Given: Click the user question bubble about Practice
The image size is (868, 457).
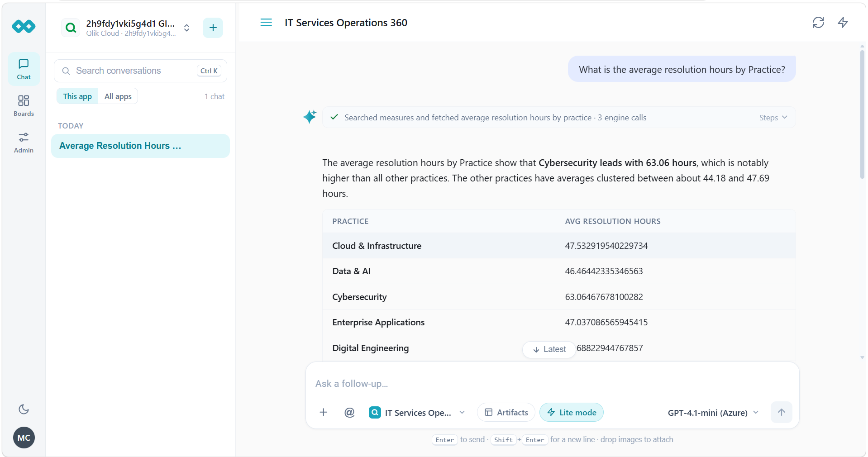Looking at the screenshot, I should 682,69.
